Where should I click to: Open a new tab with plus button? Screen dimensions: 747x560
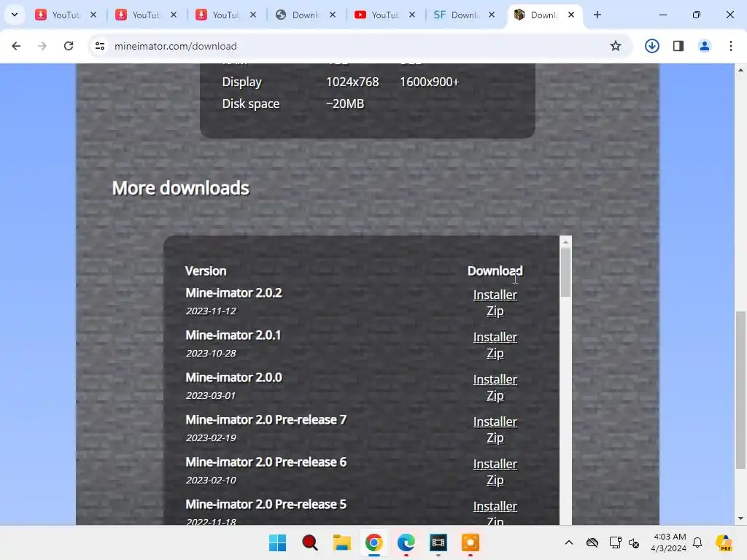[x=597, y=15]
